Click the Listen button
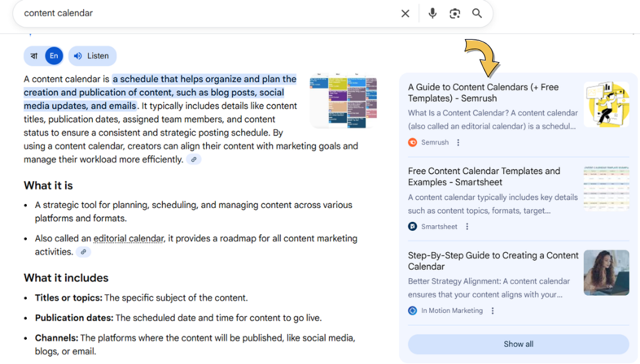Image resolution: width=640 pixels, height=364 pixels. [x=92, y=56]
